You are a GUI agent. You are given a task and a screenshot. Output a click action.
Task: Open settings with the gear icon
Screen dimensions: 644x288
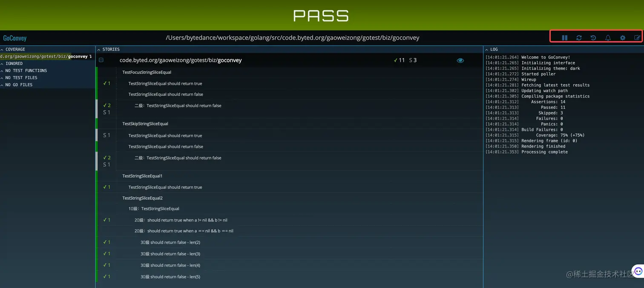click(622, 38)
